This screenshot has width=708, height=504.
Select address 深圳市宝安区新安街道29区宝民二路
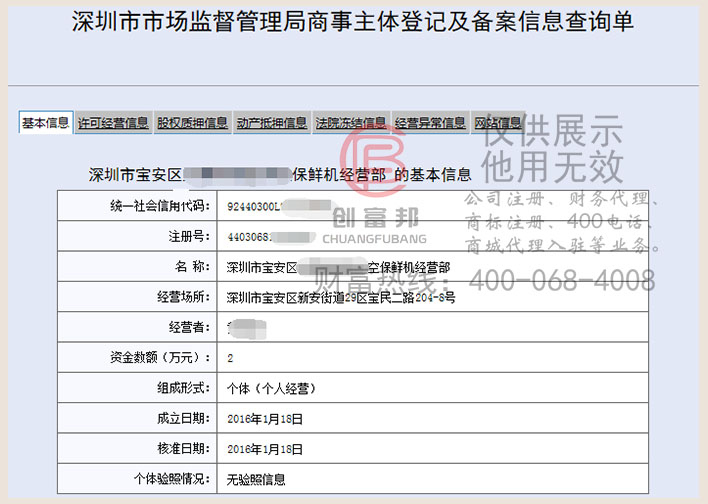click(321, 298)
